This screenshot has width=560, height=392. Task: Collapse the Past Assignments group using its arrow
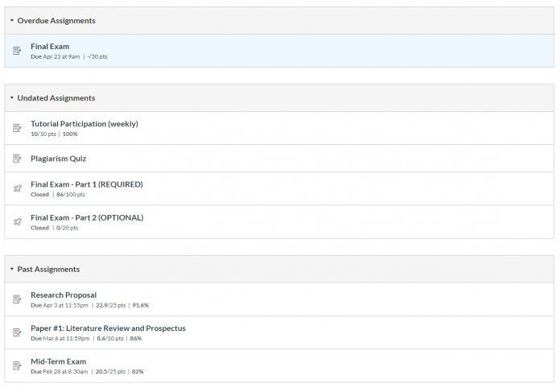[11, 270]
